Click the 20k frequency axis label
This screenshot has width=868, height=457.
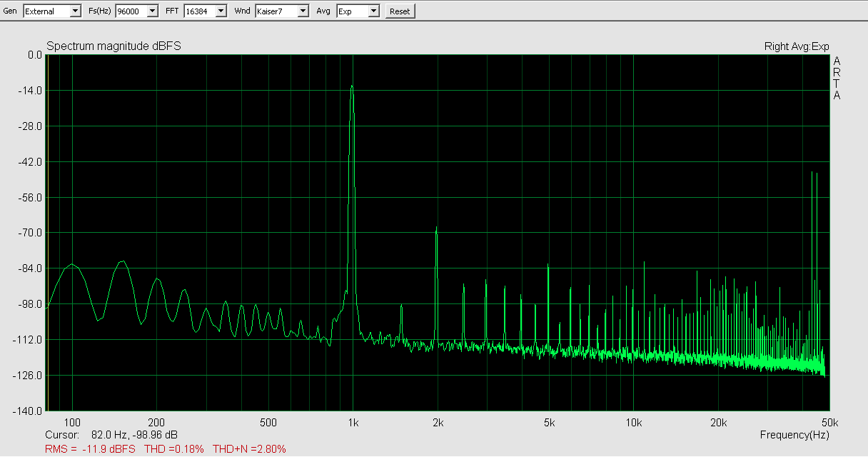click(719, 422)
